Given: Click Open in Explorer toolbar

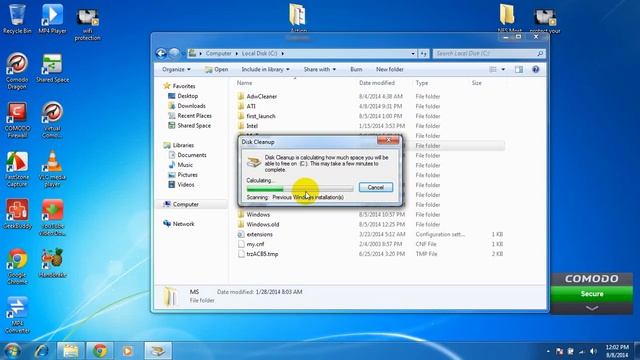Looking at the screenshot, I should tap(217, 69).
